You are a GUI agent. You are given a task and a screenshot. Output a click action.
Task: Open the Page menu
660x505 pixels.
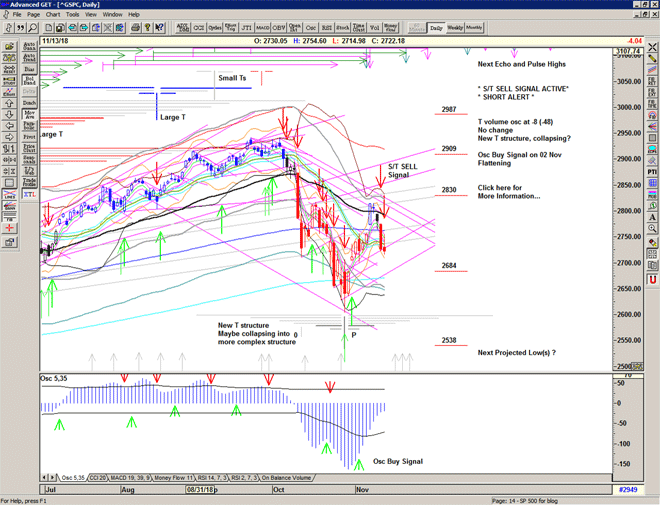click(33, 15)
